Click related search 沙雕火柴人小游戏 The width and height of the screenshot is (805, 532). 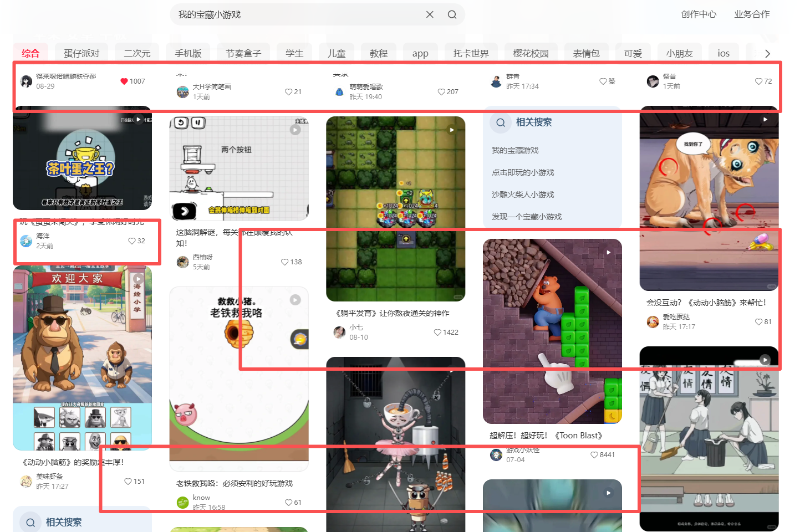pyautogui.click(x=523, y=195)
